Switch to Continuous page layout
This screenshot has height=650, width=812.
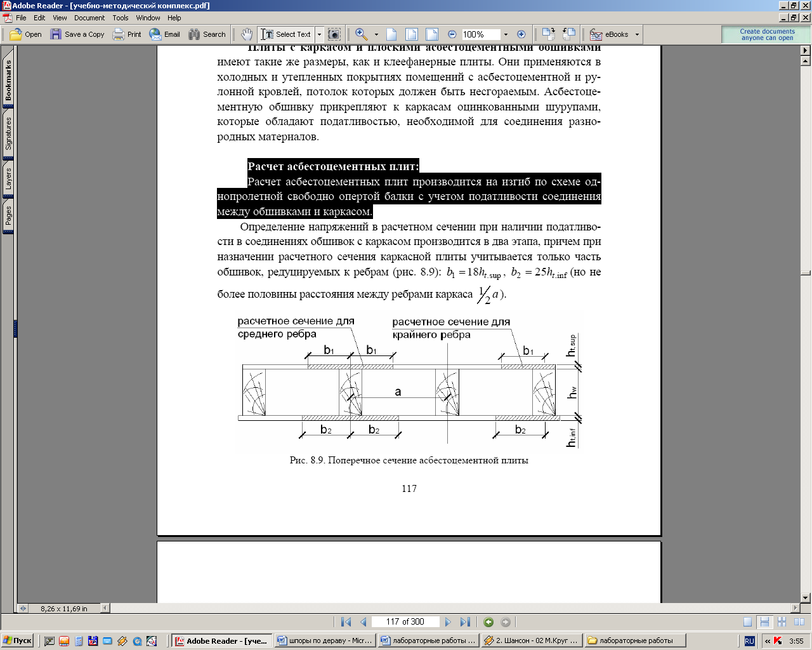[764, 622]
